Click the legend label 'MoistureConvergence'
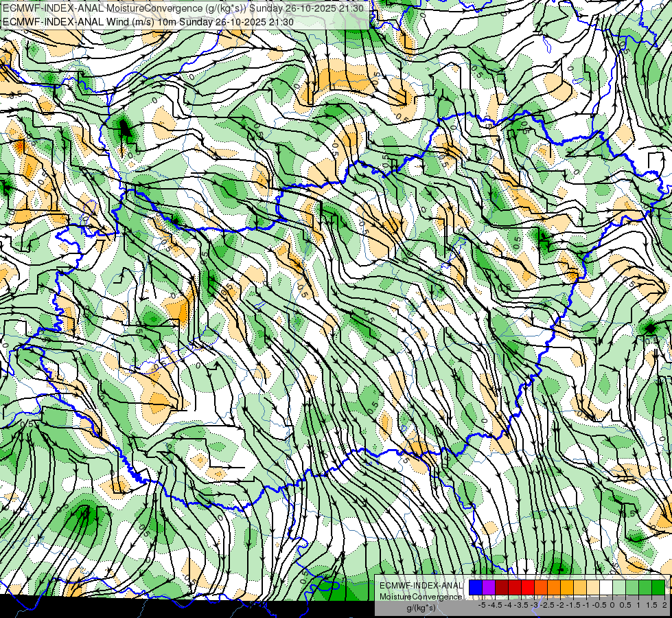 pyautogui.click(x=421, y=597)
